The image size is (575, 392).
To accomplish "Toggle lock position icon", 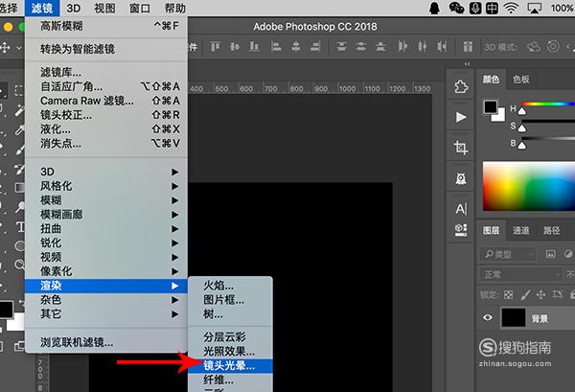I will (x=540, y=294).
